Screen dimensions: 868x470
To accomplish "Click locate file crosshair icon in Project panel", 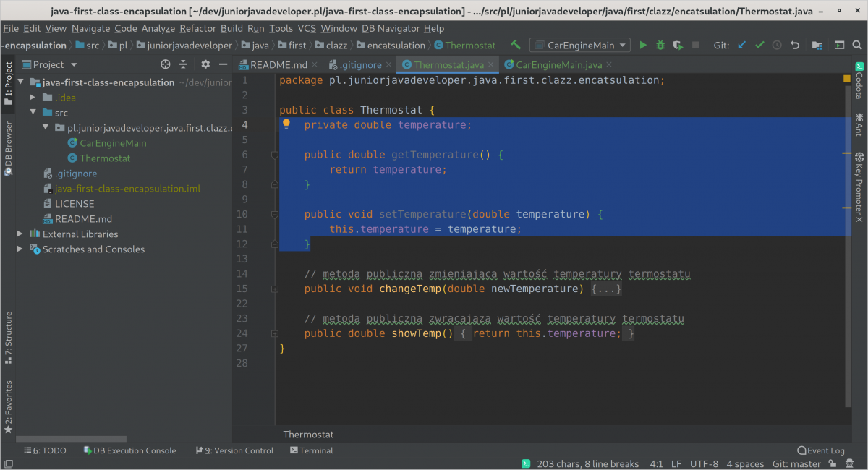I will (x=165, y=64).
